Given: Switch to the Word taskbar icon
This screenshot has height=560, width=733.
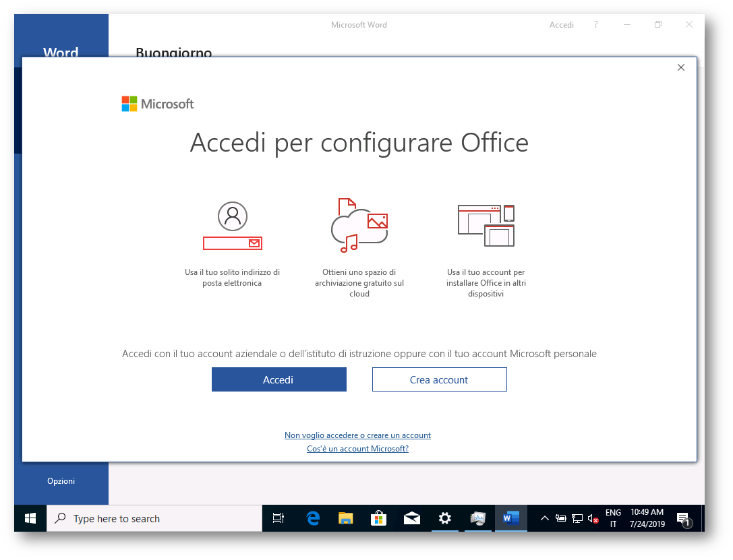Looking at the screenshot, I should point(511,518).
